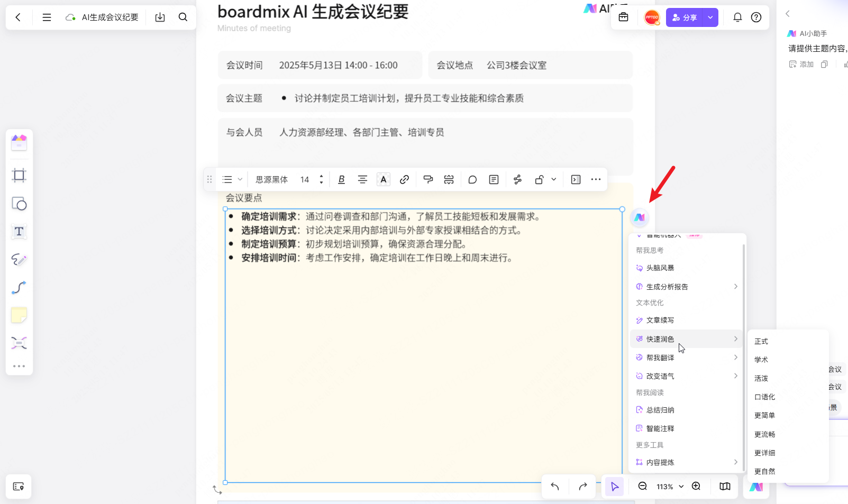
Task: Expand 内容提炼 submenu
Action: tap(686, 462)
